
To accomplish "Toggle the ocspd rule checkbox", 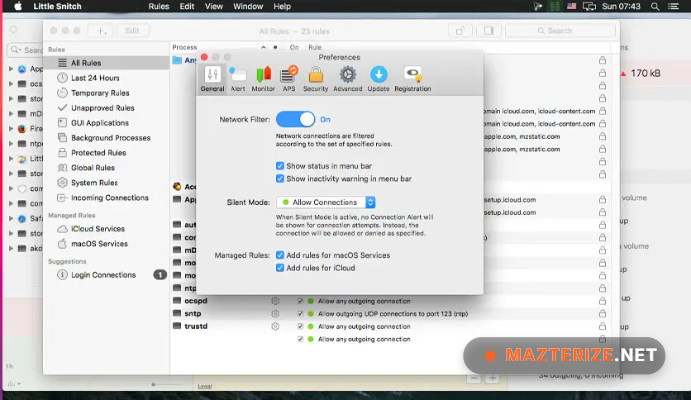I will tap(300, 301).
